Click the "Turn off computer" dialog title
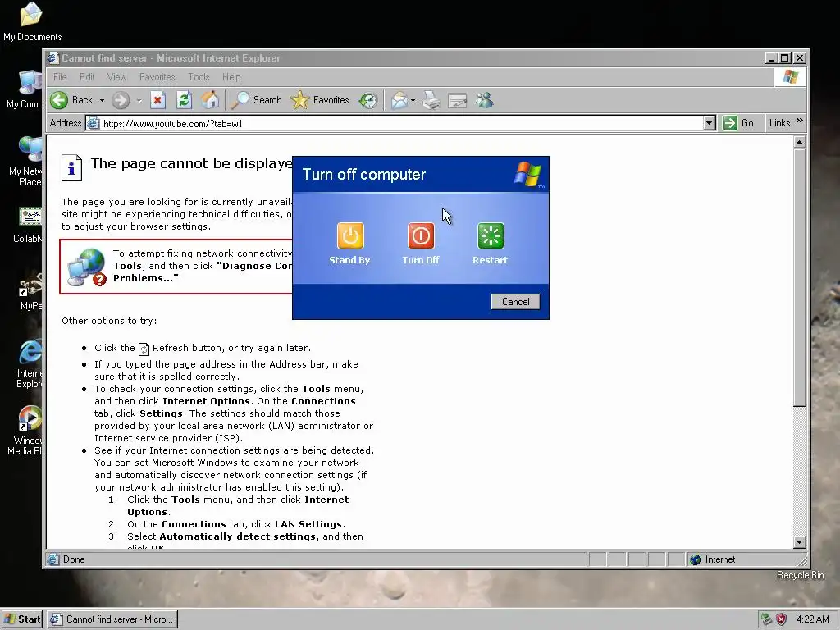The height and width of the screenshot is (630, 840). [x=364, y=175]
